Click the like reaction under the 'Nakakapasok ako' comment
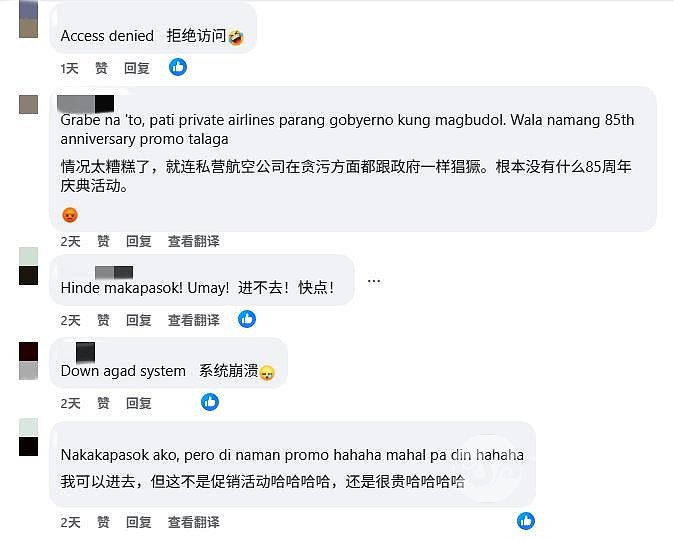 point(526,521)
